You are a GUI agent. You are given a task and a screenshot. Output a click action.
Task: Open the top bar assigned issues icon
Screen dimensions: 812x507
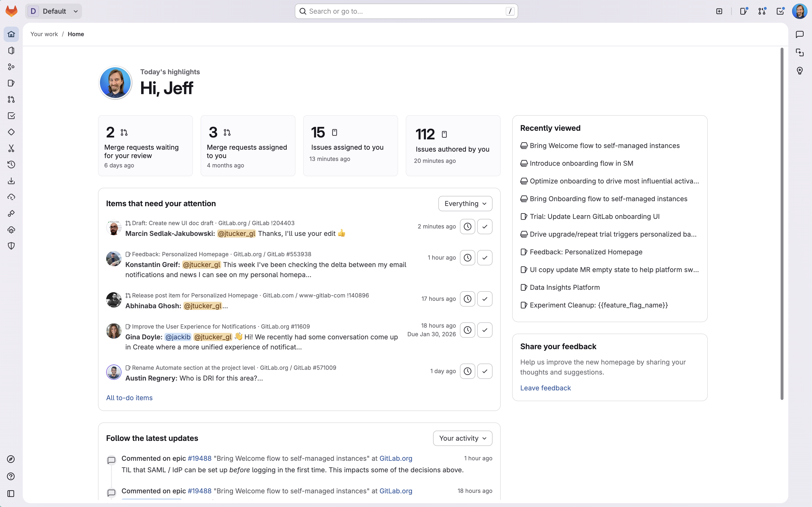(x=743, y=11)
